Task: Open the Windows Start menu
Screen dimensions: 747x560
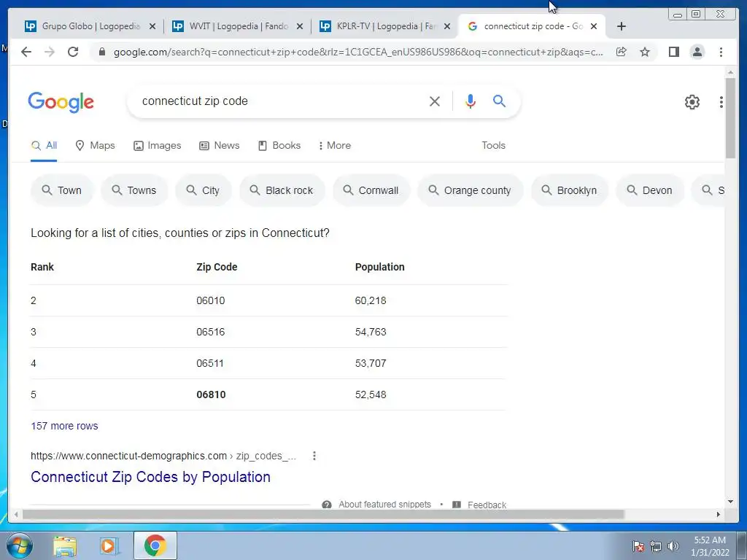Action: [x=19, y=545]
